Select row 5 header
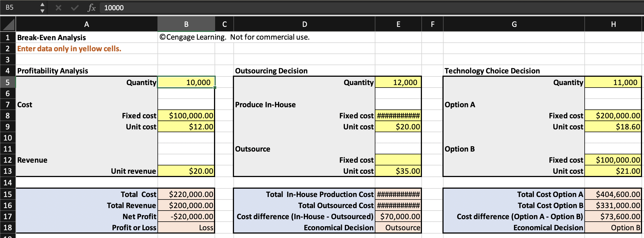This screenshot has width=644, height=238. [8, 82]
